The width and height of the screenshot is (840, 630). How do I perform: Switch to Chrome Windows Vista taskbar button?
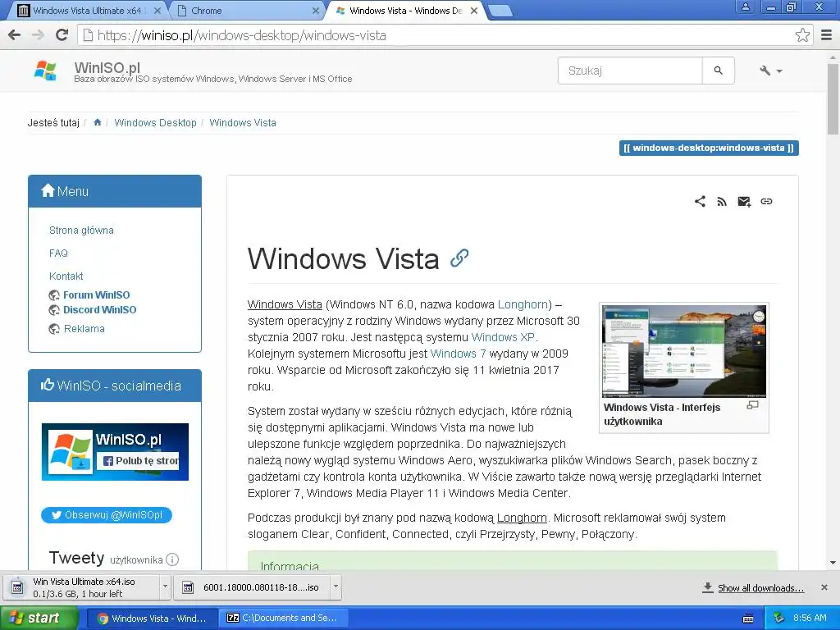[152, 619]
